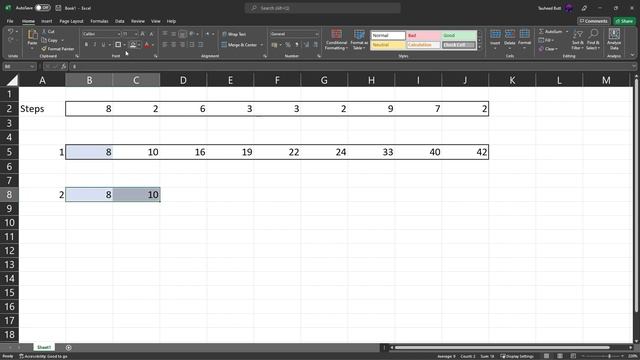Toggle Underline formatting

click(x=103, y=44)
